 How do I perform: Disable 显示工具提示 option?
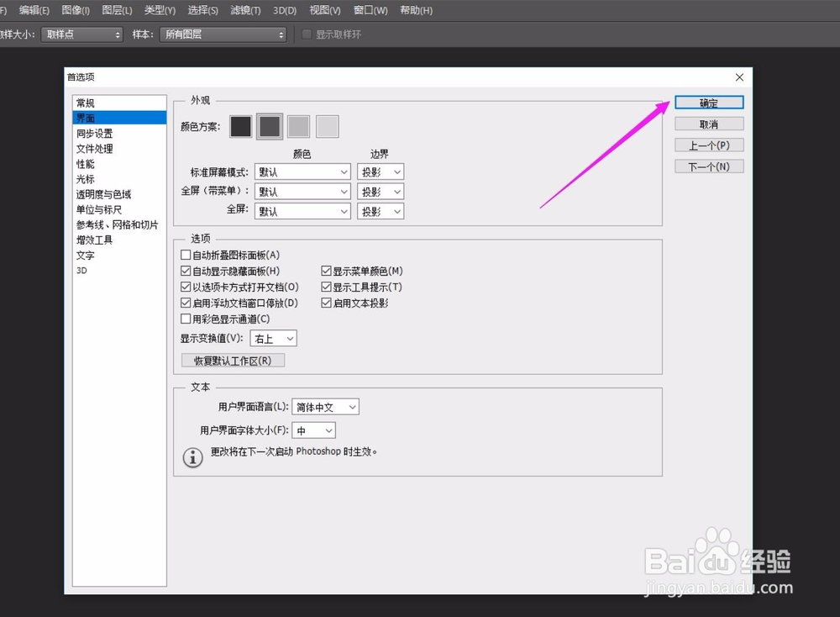tap(326, 287)
